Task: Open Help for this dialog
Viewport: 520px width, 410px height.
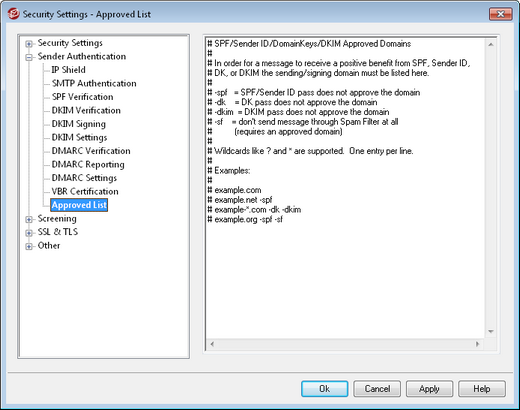Action: click(x=482, y=389)
